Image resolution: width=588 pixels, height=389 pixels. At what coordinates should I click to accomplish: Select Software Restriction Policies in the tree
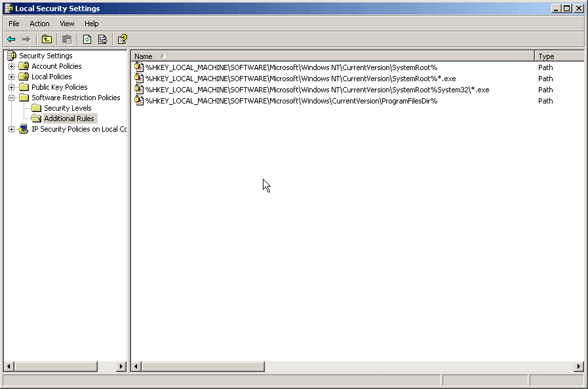[x=76, y=98]
